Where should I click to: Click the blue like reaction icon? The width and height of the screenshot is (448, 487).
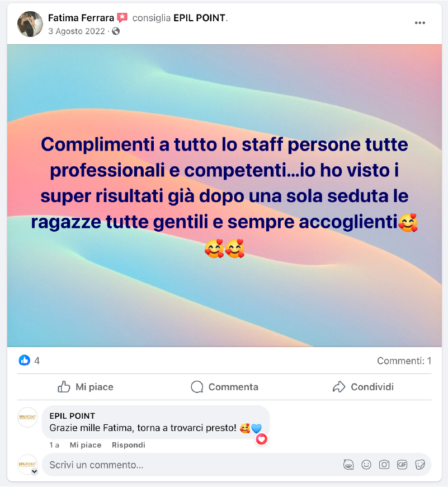(24, 360)
